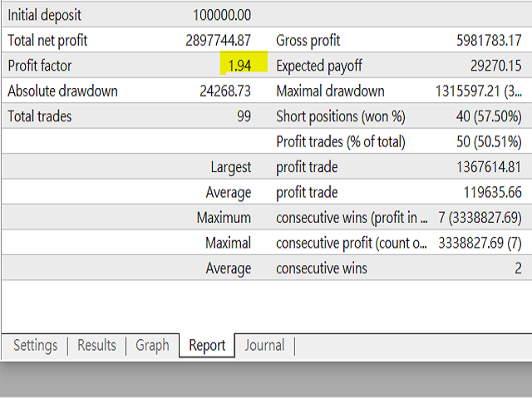The image size is (532, 399).
Task: Click Largest profit trade value 1367614.81
Action: coord(489,167)
